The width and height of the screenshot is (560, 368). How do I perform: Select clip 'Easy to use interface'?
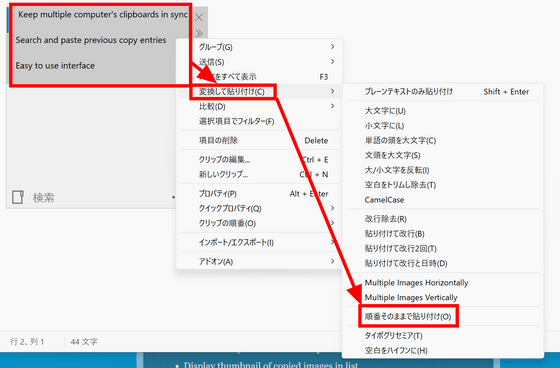click(x=55, y=66)
